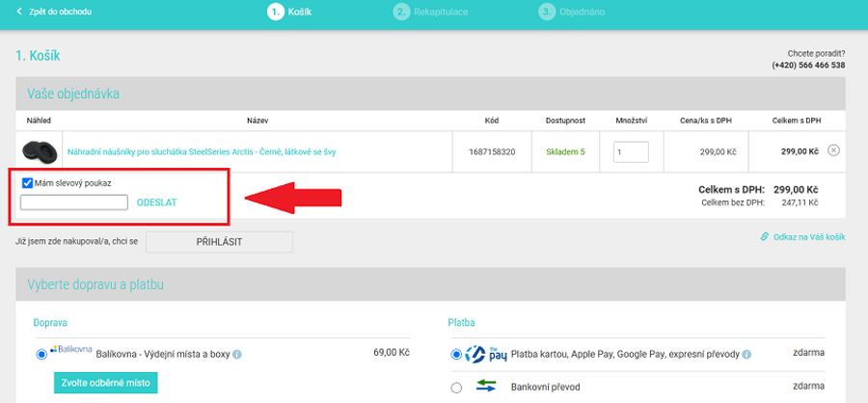
Task: Go to step 1 Košík tab
Action: click(292, 12)
